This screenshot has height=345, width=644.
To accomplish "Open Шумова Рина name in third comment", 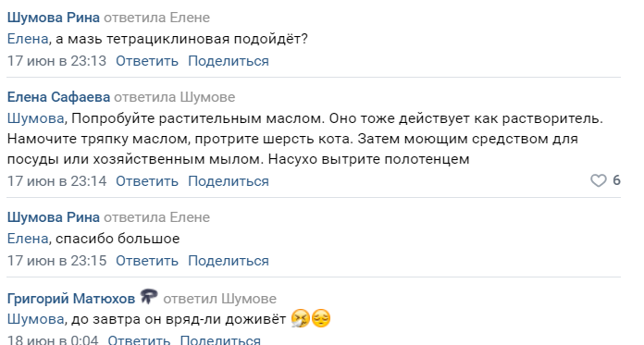I will click(54, 217).
